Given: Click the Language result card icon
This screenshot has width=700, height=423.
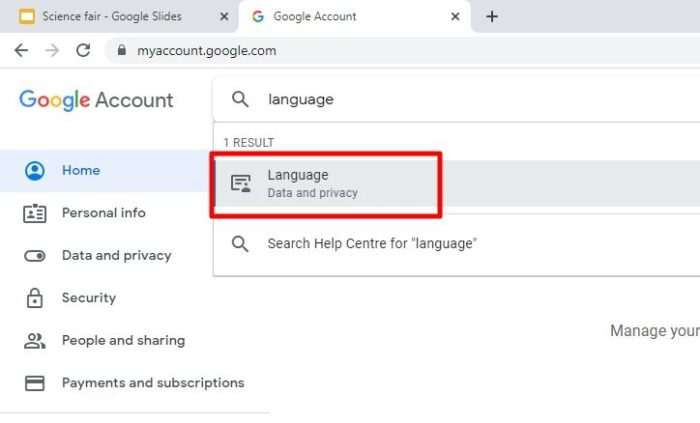Looking at the screenshot, I should pos(241,183).
